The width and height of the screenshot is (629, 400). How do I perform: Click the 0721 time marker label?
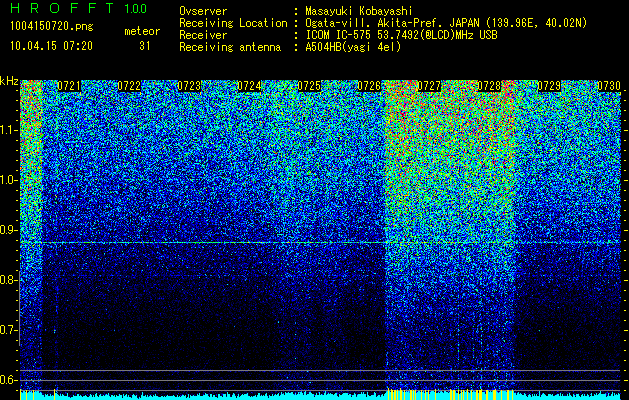coord(69,86)
